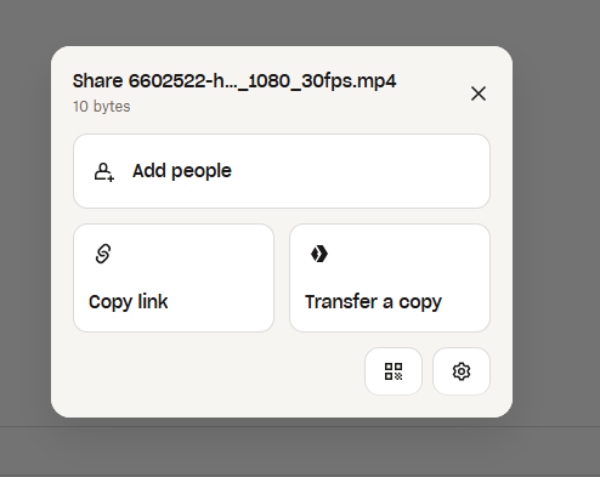Open share settings gear
The height and width of the screenshot is (477, 600).
[x=461, y=371]
